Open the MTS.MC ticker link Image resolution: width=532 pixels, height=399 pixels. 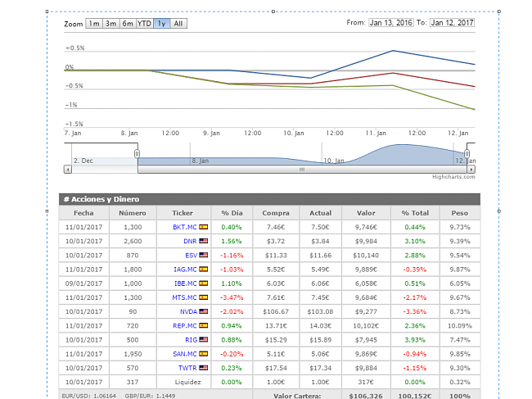tap(184, 297)
